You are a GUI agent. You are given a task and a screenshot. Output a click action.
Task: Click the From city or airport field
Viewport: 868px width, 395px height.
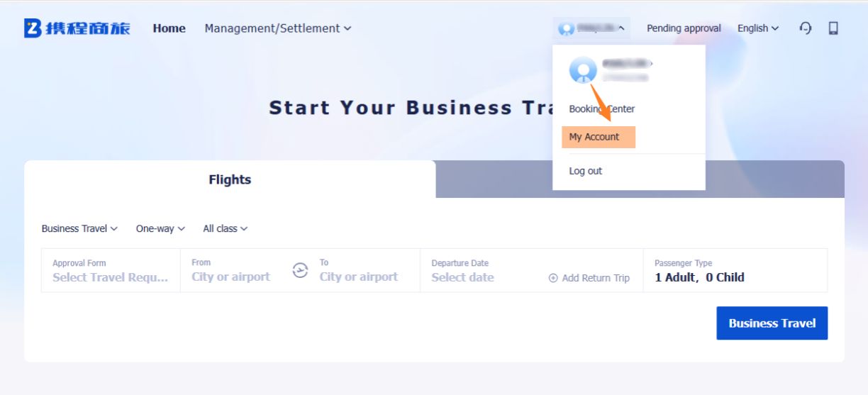(231, 277)
